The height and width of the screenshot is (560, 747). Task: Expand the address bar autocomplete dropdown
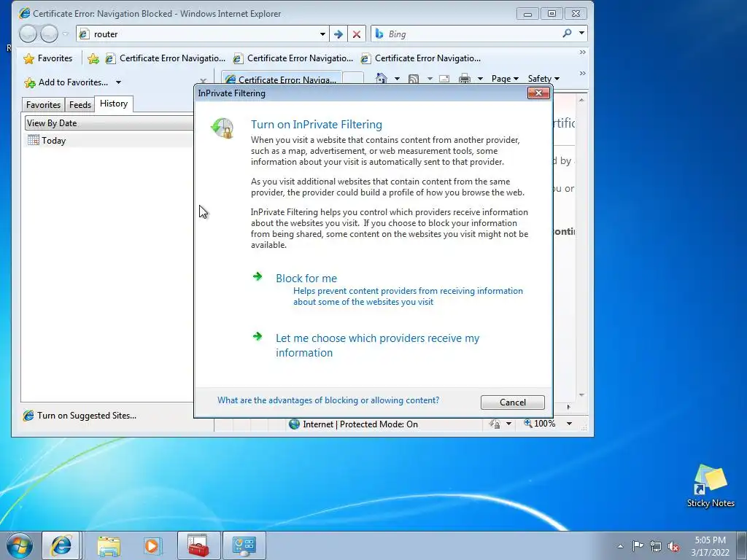click(x=322, y=34)
